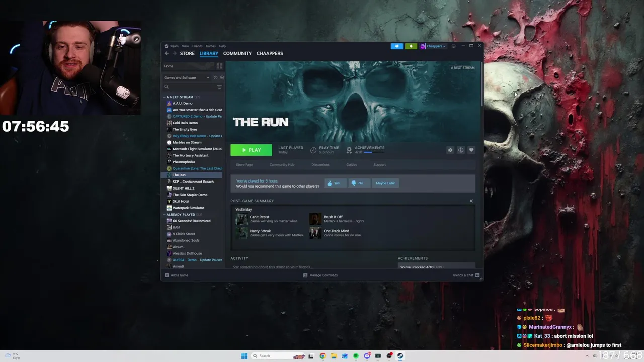Open The Run Support link
The width and height of the screenshot is (644, 362).
(380, 165)
